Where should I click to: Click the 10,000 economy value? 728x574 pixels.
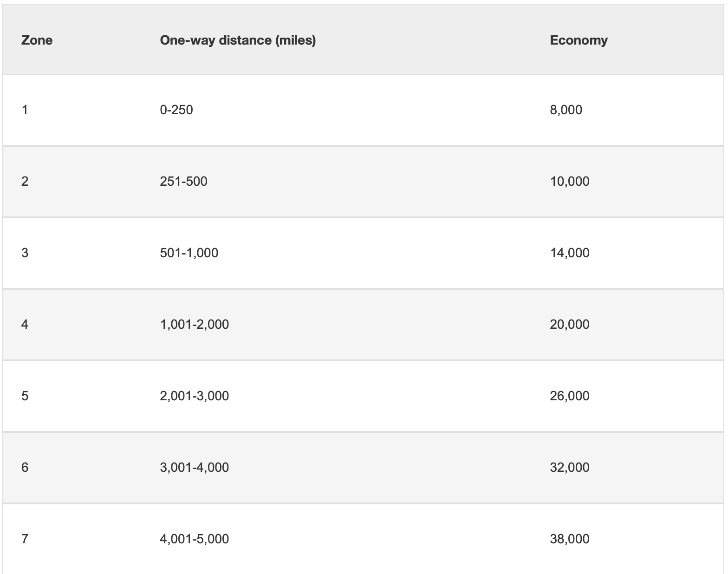pyautogui.click(x=570, y=182)
